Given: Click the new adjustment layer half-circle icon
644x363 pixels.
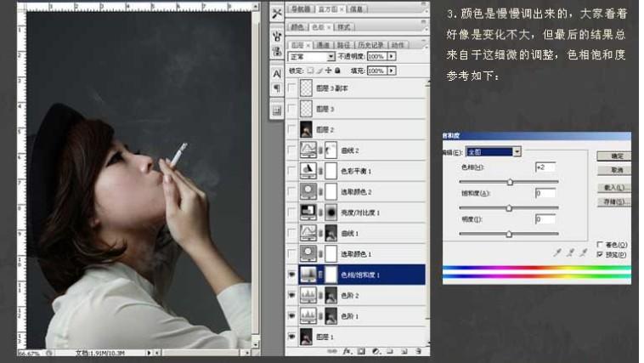Looking at the screenshot, I should [376, 351].
